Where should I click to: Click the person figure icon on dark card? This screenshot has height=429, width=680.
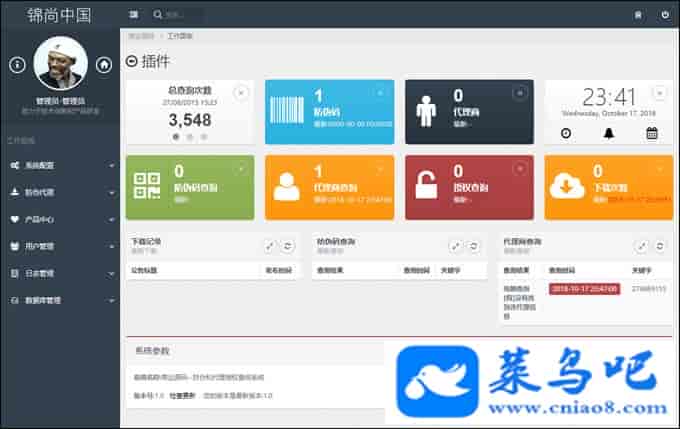426,111
